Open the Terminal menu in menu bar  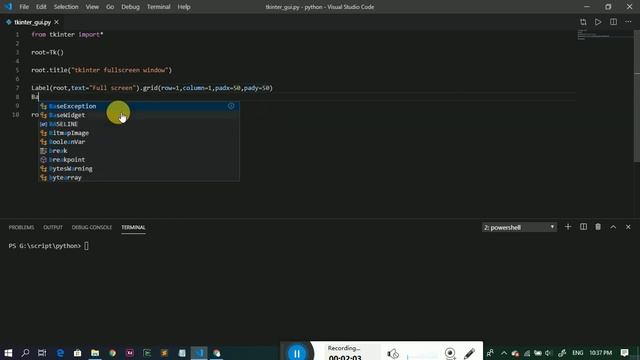[158, 7]
